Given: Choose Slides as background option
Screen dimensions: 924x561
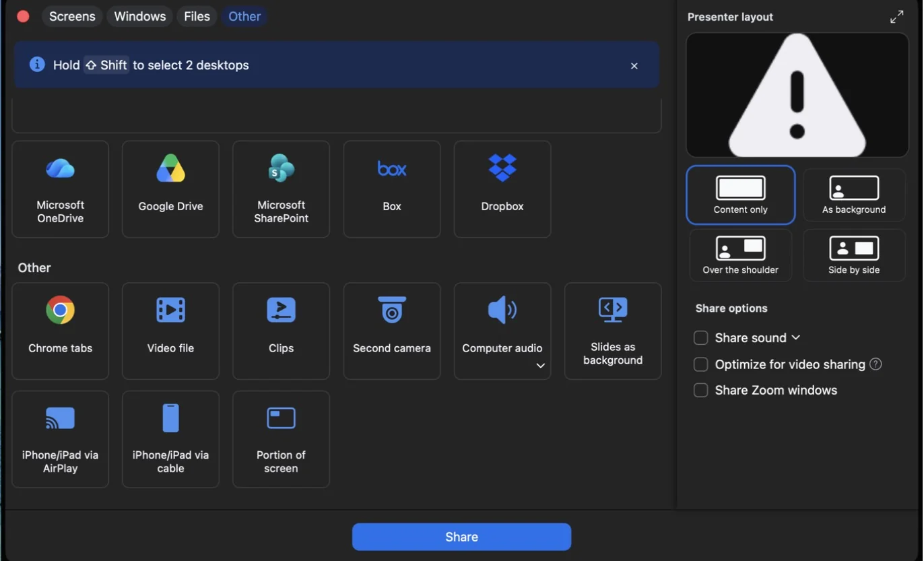Looking at the screenshot, I should click(613, 331).
